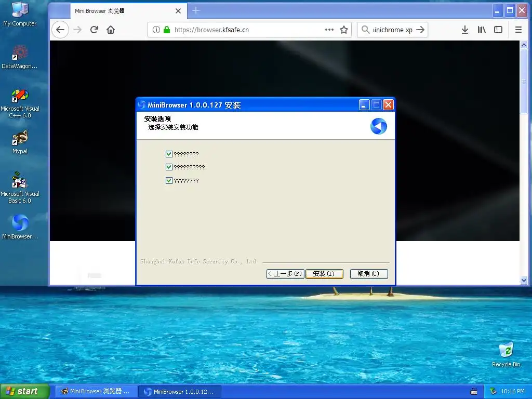Viewport: 532px width, 399px height.
Task: Click the 安装 (I) install button
Action: click(x=324, y=274)
